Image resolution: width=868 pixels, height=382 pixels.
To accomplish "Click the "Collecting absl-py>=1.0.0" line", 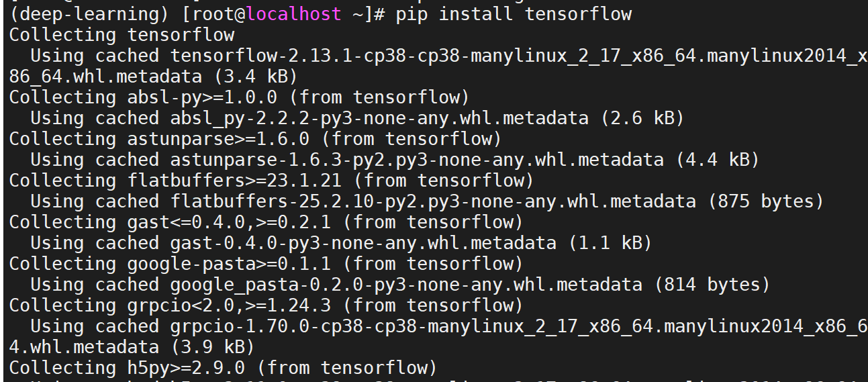I will [x=239, y=97].
